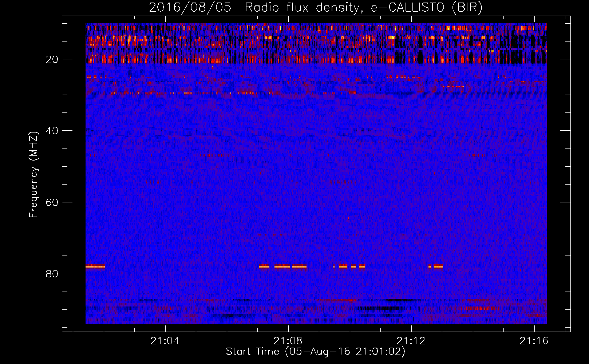This screenshot has height=364, width=589.
Task: Click the plot title '2016/08/05 Radio flux density, e-CALLISTO (BIR)'
Action: click(316, 8)
